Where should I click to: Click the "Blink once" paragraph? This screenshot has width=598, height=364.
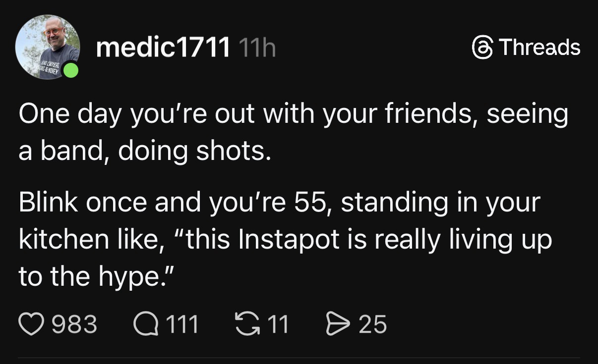pos(285,240)
